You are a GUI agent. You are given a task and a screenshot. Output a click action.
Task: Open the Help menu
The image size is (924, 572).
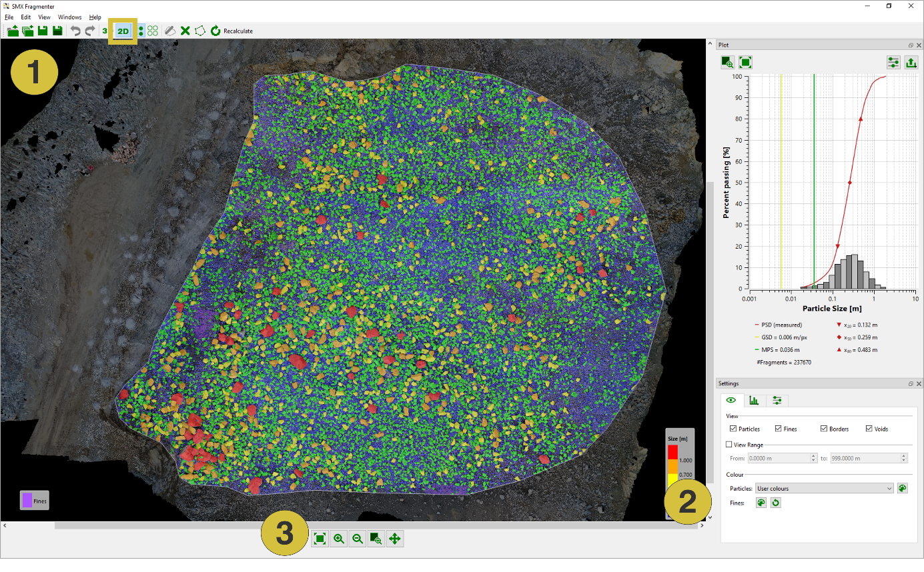[x=95, y=17]
